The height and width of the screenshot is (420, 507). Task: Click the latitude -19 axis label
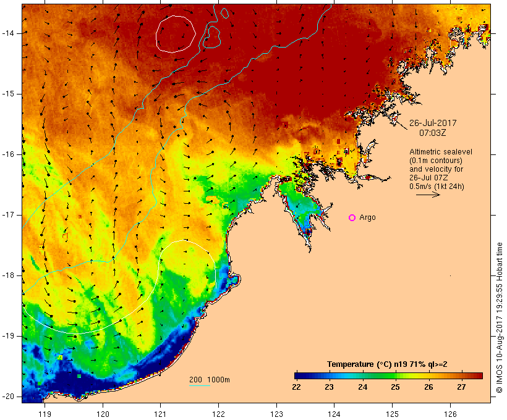(x=8, y=336)
